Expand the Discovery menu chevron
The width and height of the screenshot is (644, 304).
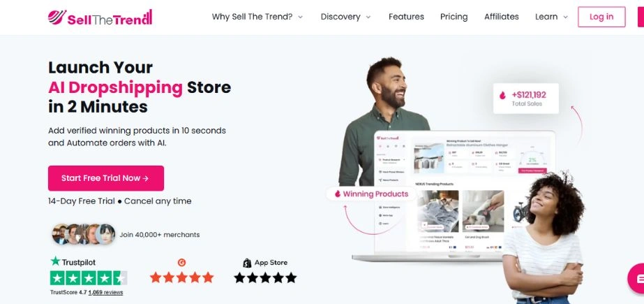368,17
